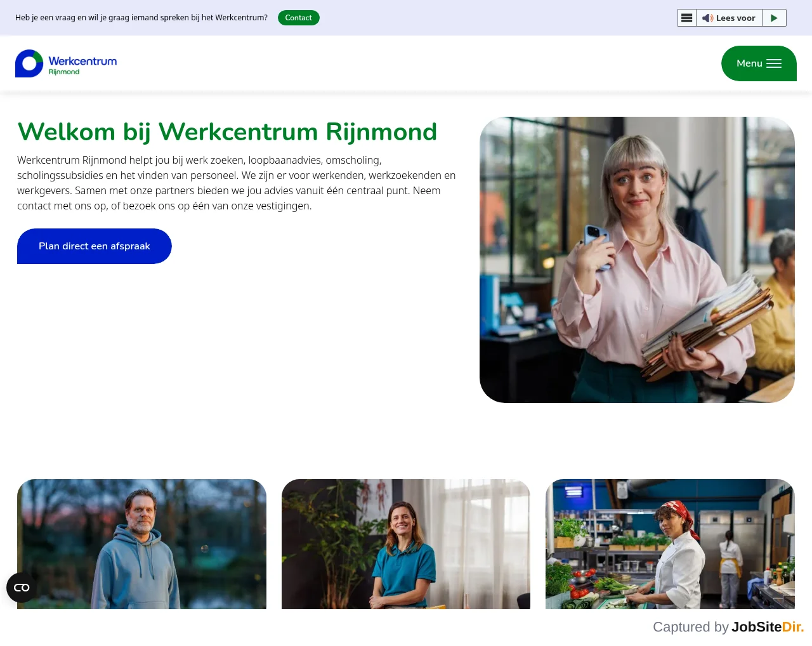Image resolution: width=812 pixels, height=646 pixels.
Task: Open the ReadSpeaker menu icon
Action: click(687, 18)
